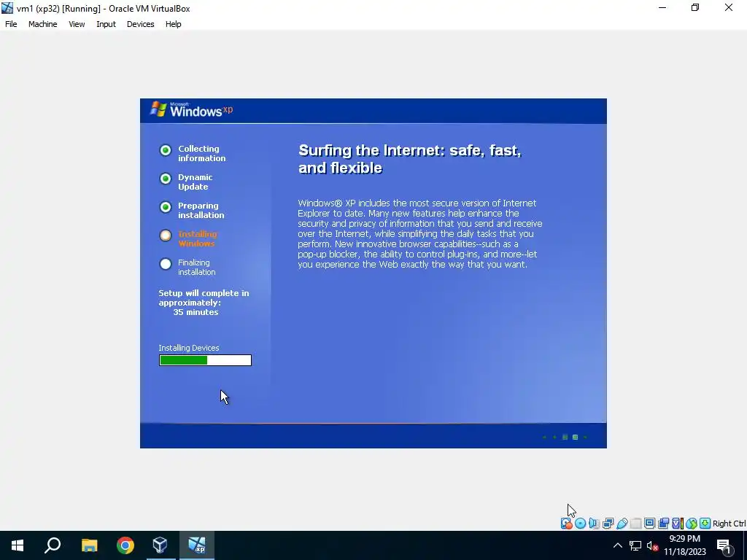Minimize the VirtualBox window
The image size is (747, 560).
(662, 7)
